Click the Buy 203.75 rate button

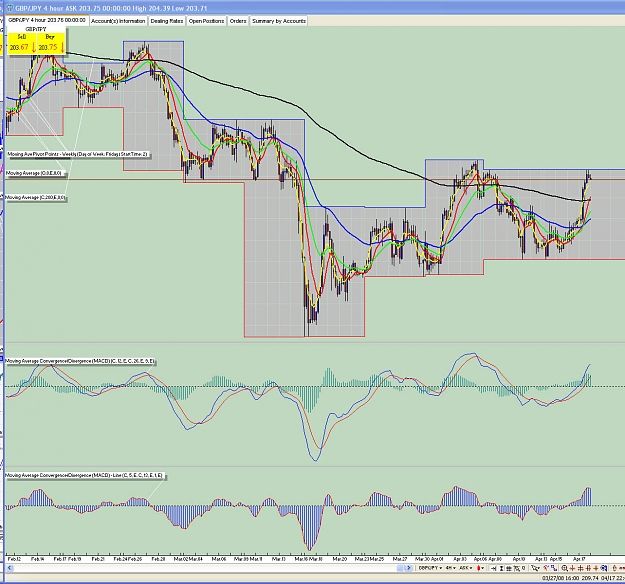tap(51, 44)
